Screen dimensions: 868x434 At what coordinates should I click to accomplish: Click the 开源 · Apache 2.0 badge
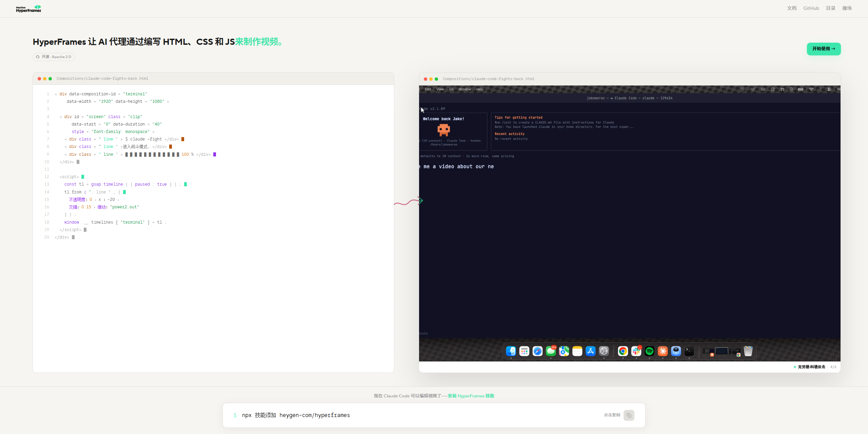click(54, 57)
